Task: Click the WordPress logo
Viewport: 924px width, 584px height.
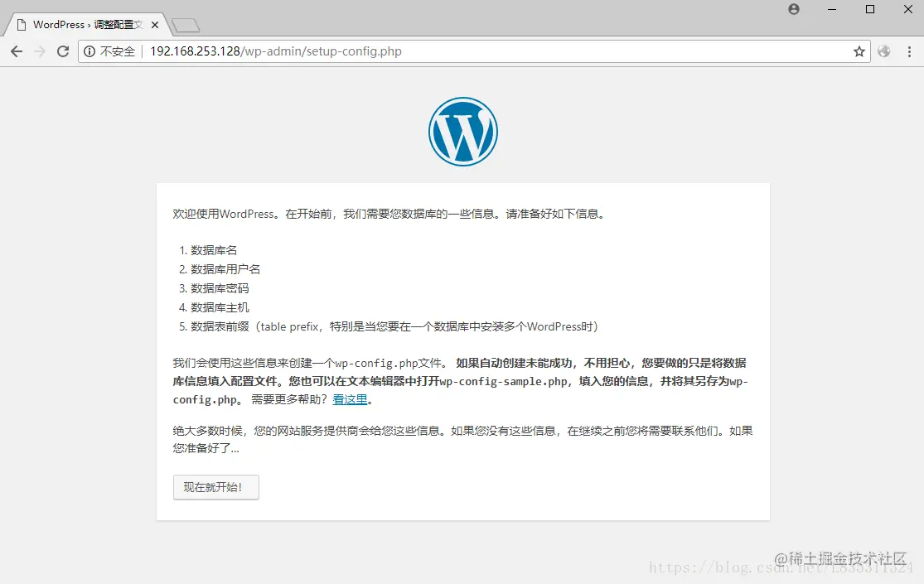Action: (463, 132)
